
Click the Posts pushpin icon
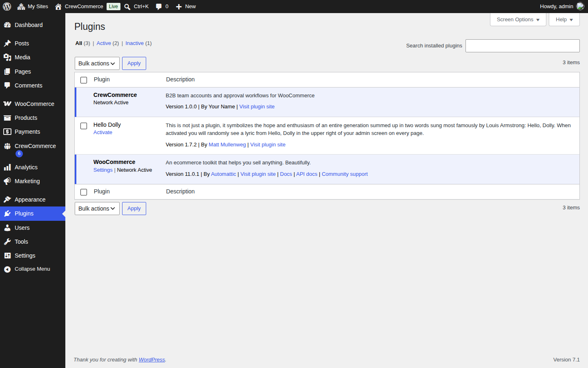tap(7, 43)
